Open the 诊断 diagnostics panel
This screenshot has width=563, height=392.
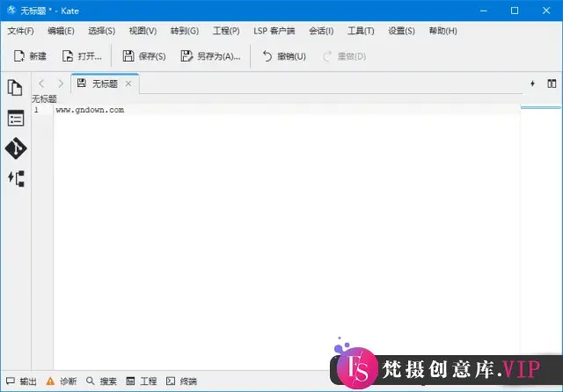[x=62, y=381]
